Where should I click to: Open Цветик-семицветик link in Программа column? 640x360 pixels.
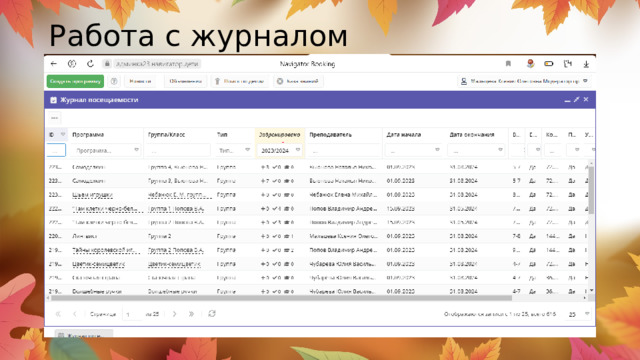[98, 264]
